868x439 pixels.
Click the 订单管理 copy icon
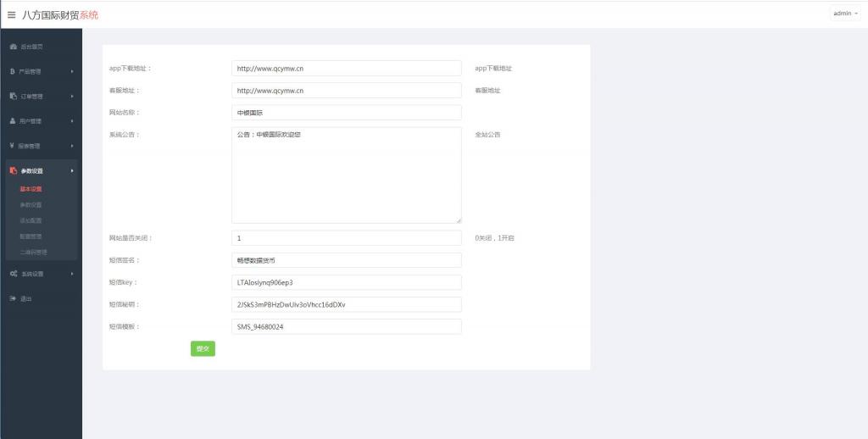(13, 96)
